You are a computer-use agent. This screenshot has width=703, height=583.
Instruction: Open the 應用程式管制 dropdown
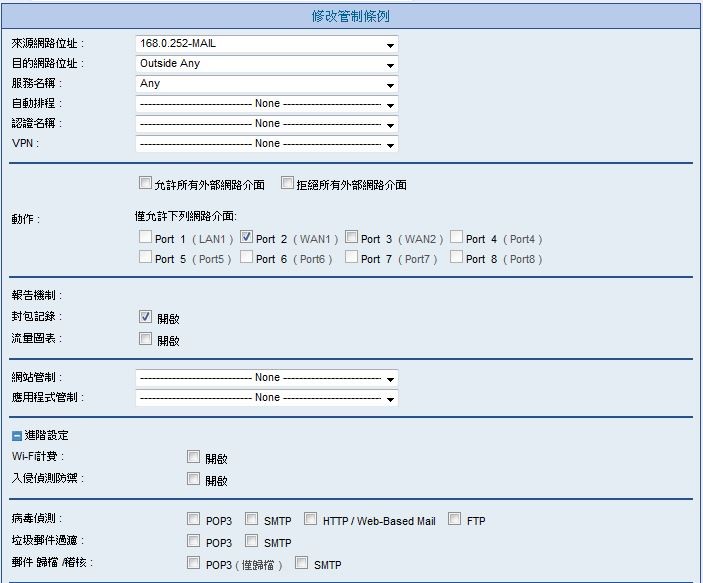(x=266, y=398)
